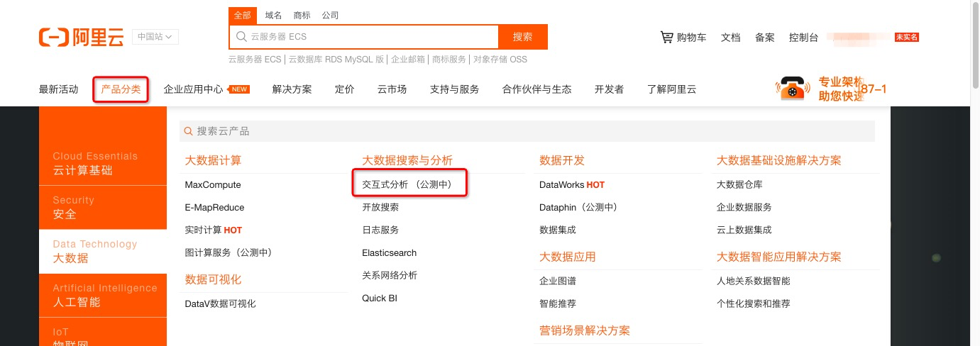Open the 人地关系数据智能 solution

[x=754, y=281]
